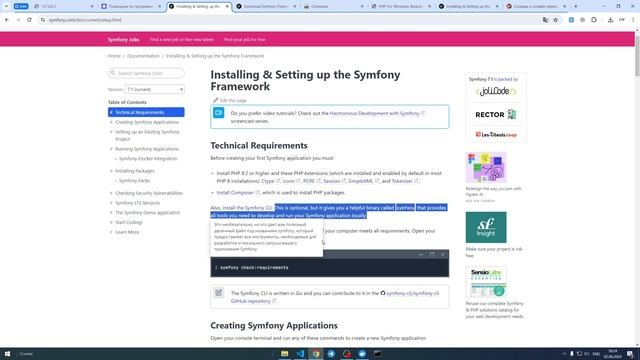The image size is (640, 360).
Task: Go to Symfony Packs TOC entry
Action: [x=134, y=181]
